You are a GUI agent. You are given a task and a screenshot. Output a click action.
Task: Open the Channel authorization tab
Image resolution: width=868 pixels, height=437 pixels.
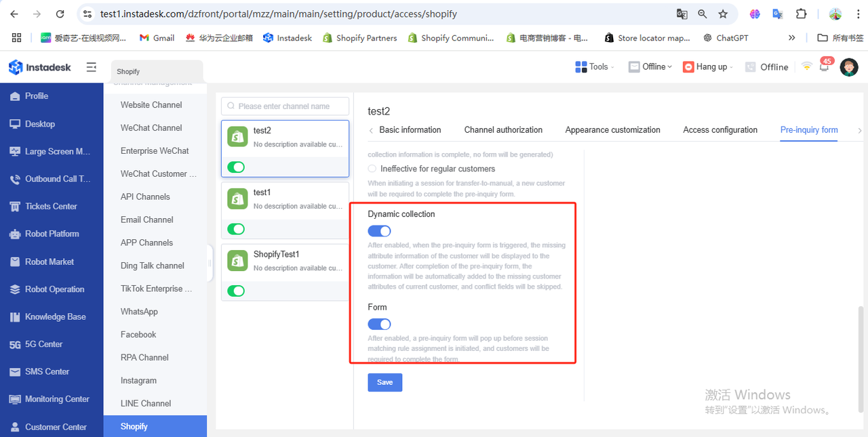503,130
